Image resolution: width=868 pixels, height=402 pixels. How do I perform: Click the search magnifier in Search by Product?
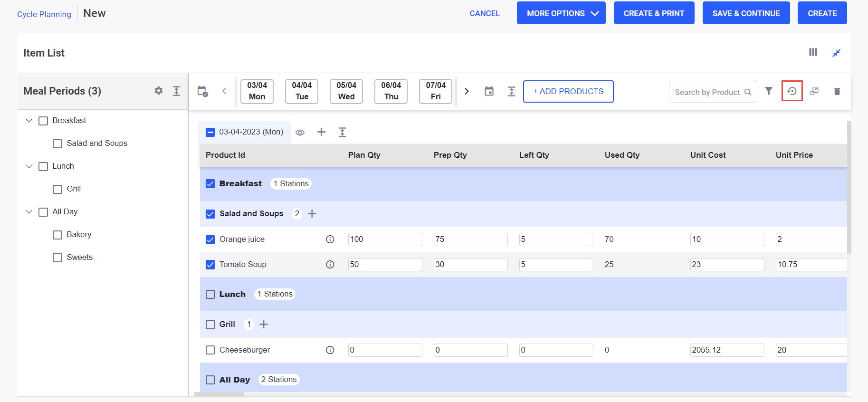point(748,92)
